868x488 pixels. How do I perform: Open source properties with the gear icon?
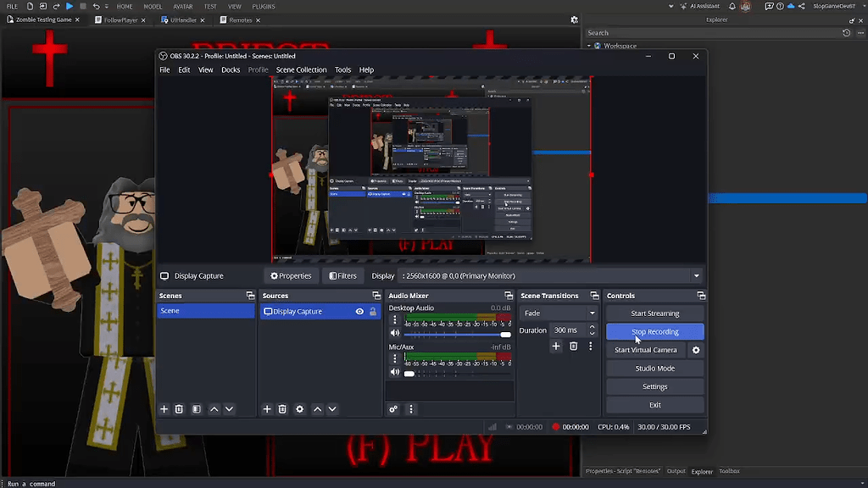[x=299, y=409]
